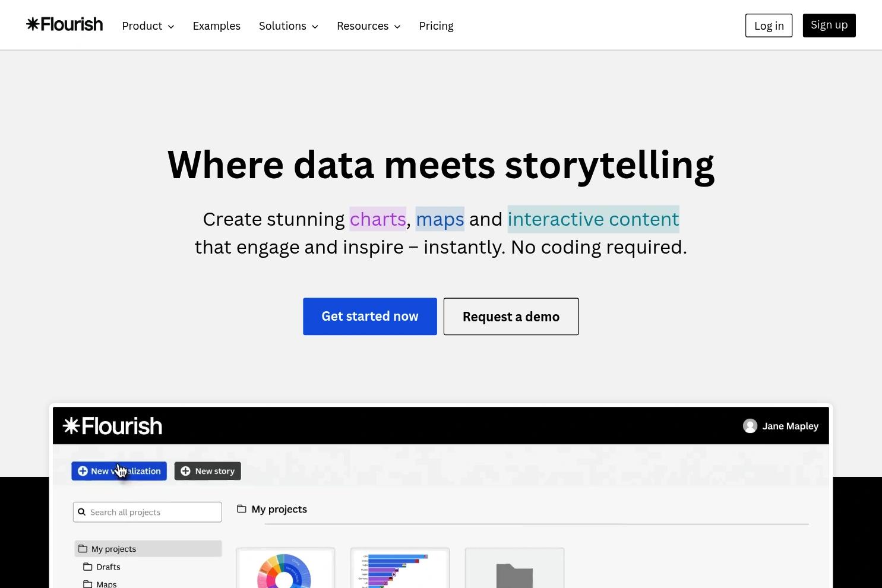Click the Log in button
Viewport: 882px width, 588px height.
(769, 26)
